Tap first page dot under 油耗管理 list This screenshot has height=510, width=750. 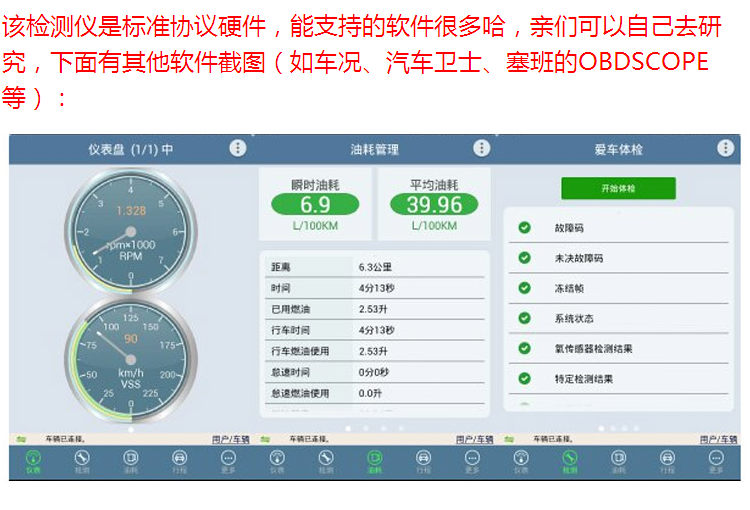348,429
